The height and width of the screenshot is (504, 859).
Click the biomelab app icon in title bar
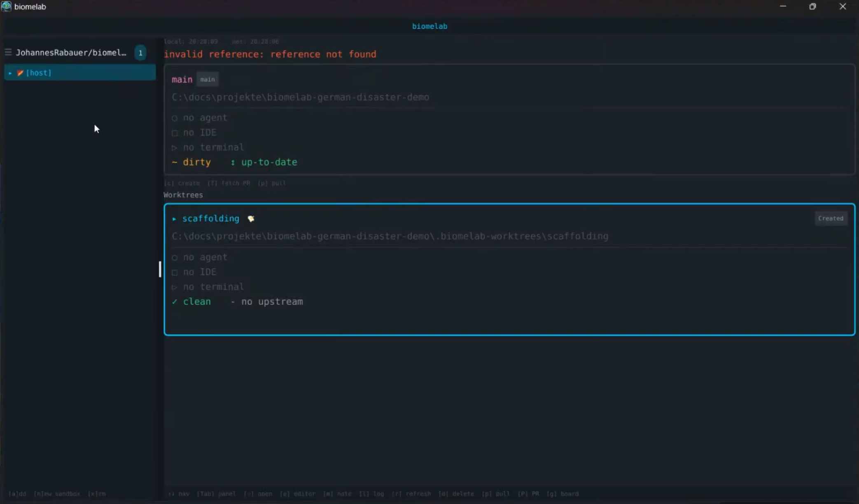pyautogui.click(x=6, y=7)
